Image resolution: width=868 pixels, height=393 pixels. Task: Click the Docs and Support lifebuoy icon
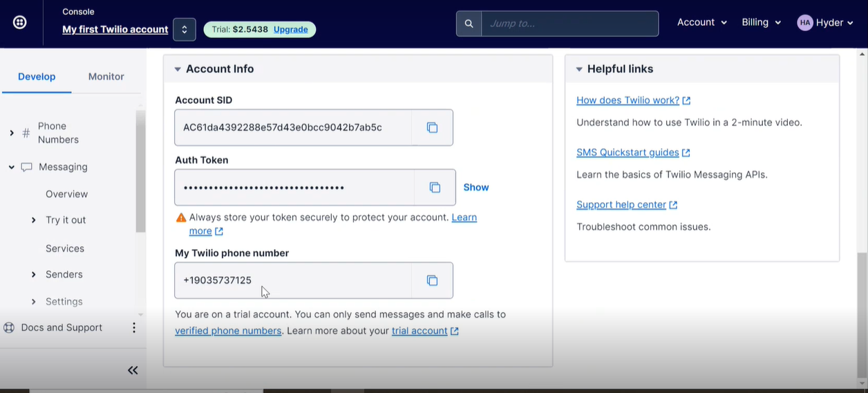click(x=9, y=328)
